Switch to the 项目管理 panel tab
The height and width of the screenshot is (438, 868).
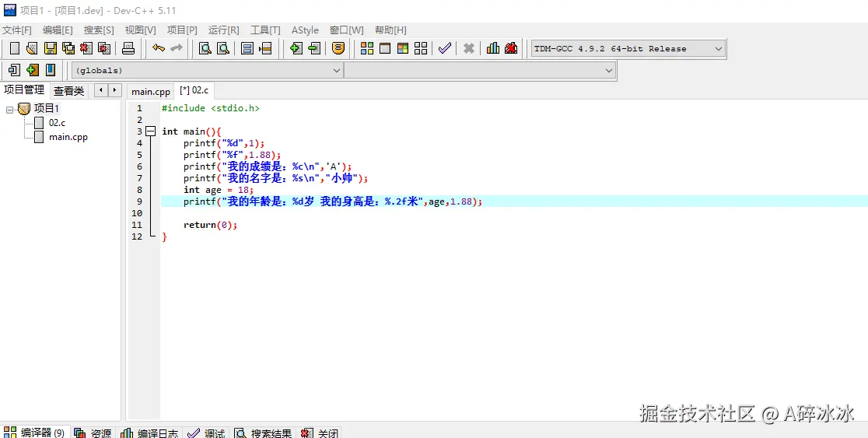click(x=24, y=89)
